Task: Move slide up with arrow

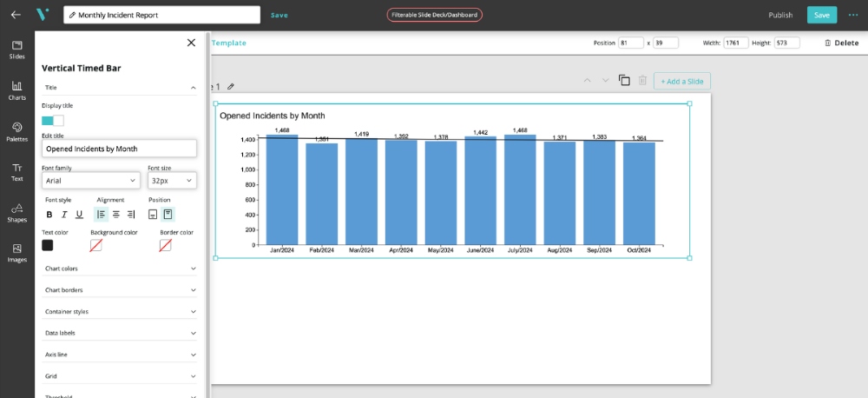Action: pos(588,80)
